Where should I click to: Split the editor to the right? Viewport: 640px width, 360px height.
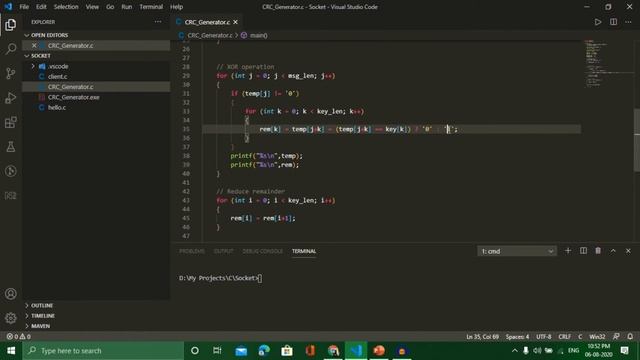click(613, 22)
